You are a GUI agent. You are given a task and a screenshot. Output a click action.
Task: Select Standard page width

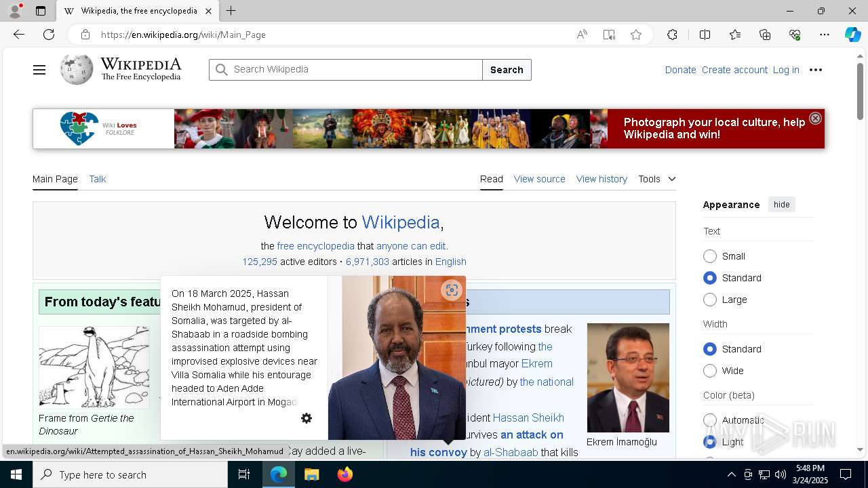pos(710,349)
